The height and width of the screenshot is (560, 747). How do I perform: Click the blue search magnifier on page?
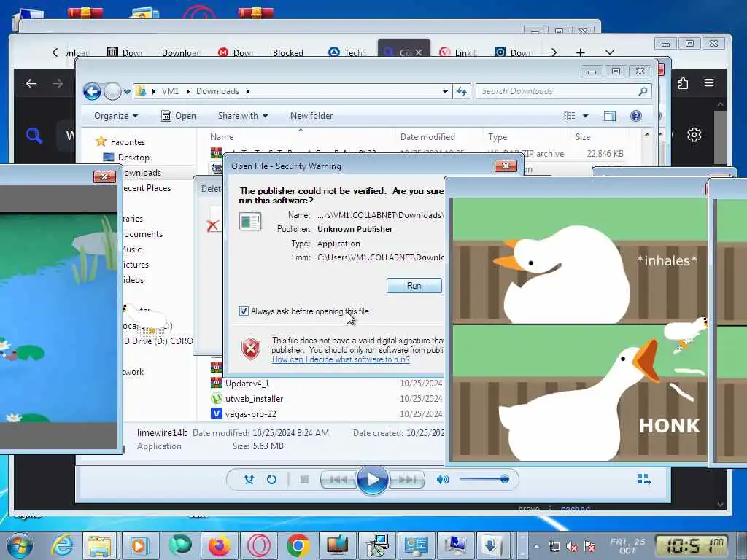pos(34,135)
